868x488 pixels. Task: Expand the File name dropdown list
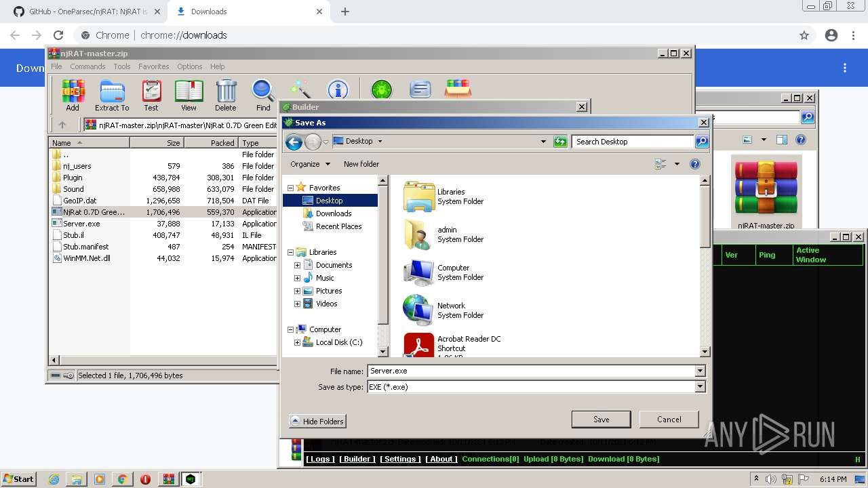click(x=700, y=371)
